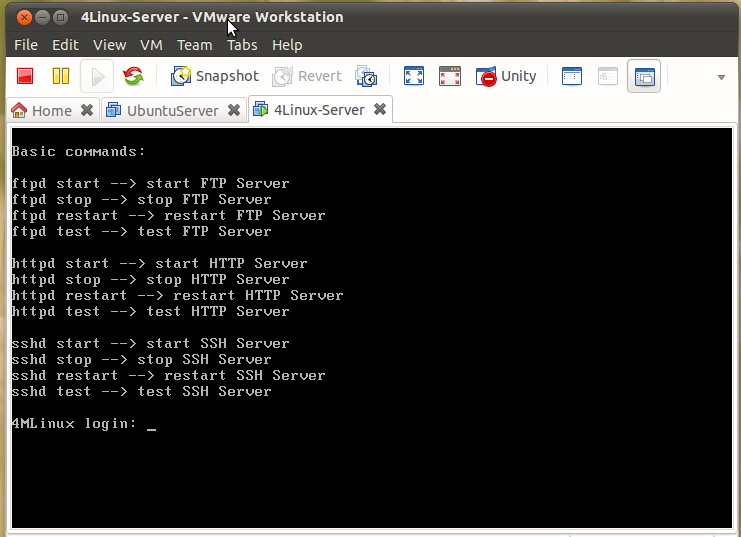
Task: Close the VMware Workstation window
Action: [x=24, y=18]
